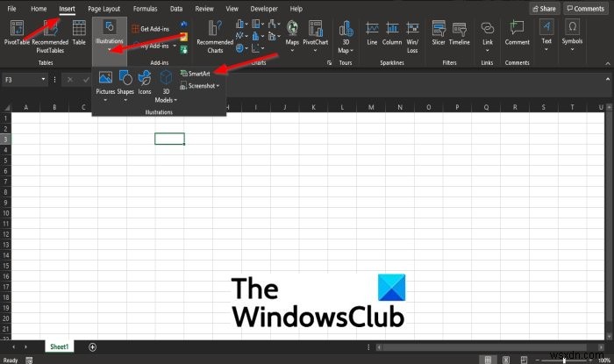Select row 10 header
The width and height of the screenshot is (614, 364).
[x=6, y=213]
